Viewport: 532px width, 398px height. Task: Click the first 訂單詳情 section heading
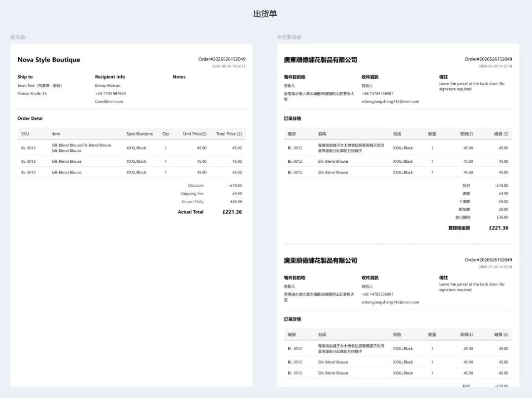tap(292, 118)
